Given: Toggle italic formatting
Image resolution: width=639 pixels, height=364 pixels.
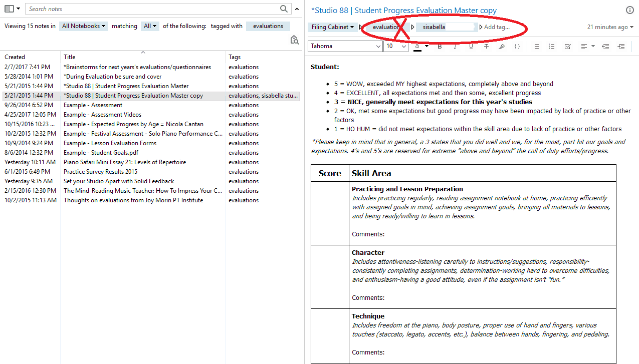Looking at the screenshot, I should 455,47.
